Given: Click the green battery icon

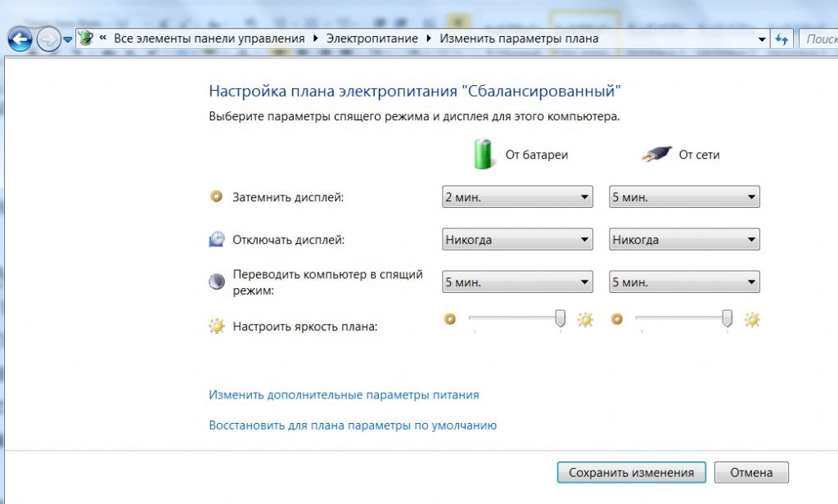Looking at the screenshot, I should click(x=485, y=153).
